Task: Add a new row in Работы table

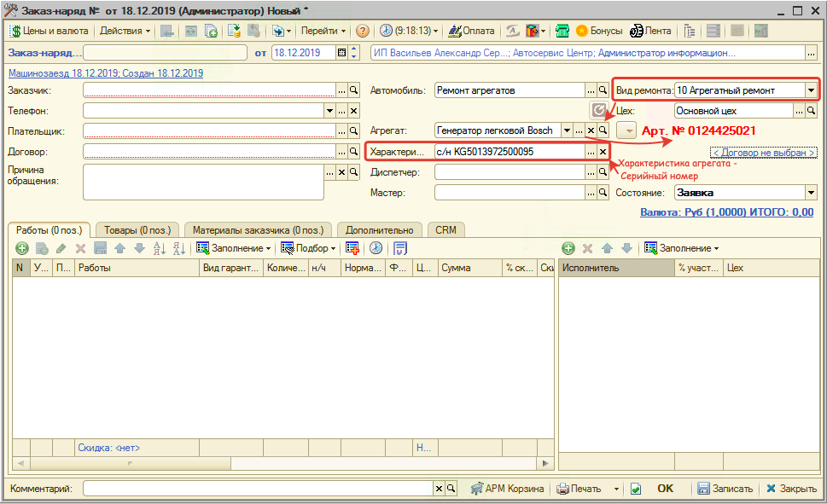Action: point(21,248)
